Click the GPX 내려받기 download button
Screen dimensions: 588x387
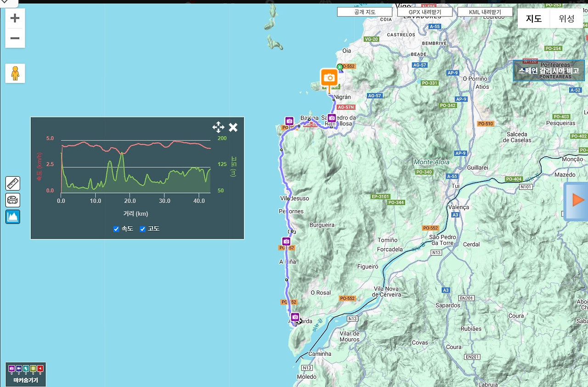click(x=425, y=12)
